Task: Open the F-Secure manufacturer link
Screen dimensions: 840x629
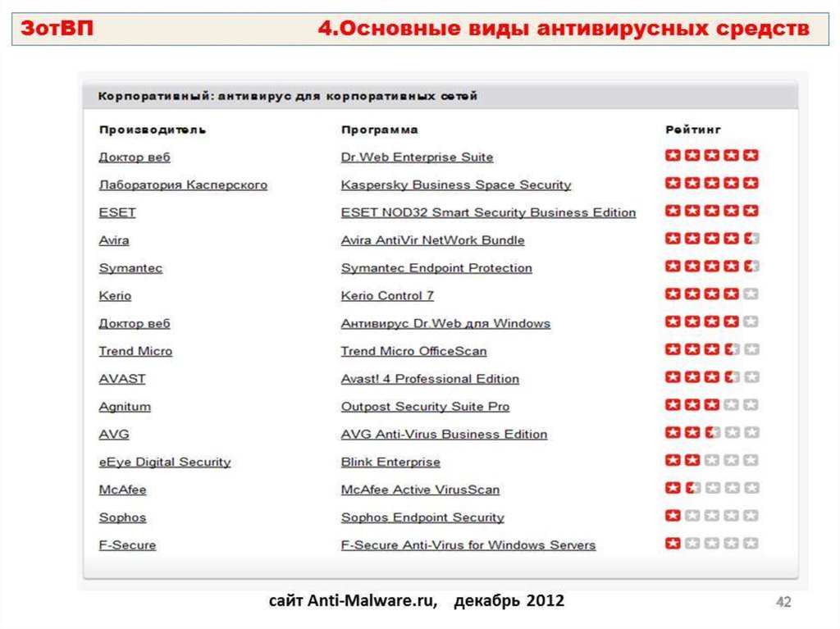Action: click(127, 545)
